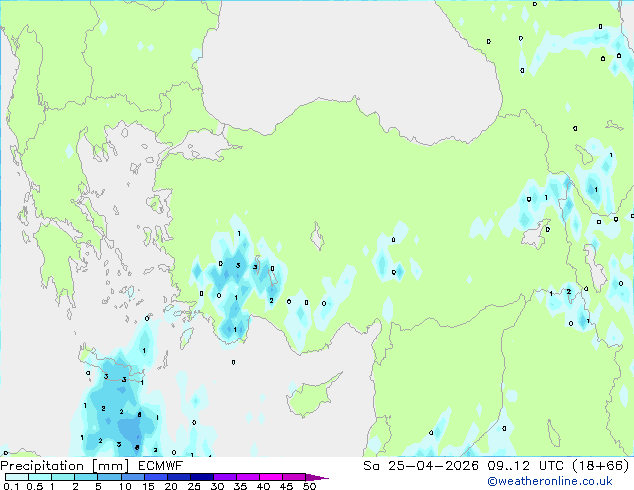Click the '0.1' legend scale value
The height and width of the screenshot is (490, 634).
pos(11,486)
